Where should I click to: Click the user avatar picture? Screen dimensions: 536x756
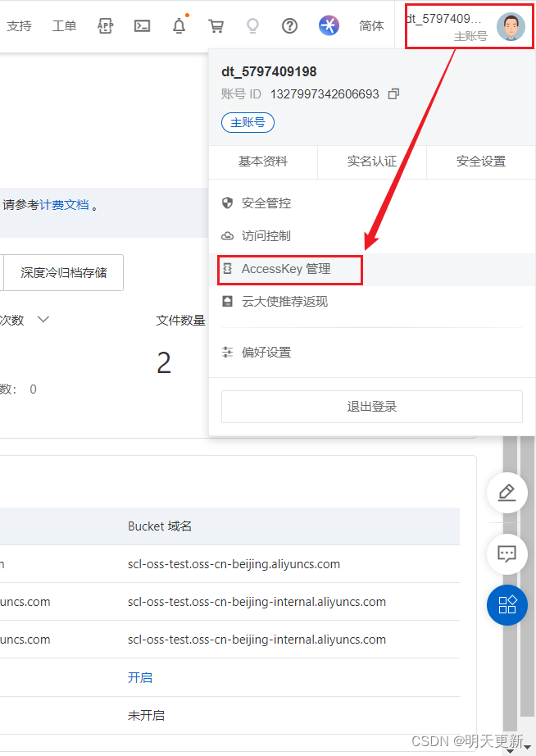(x=511, y=26)
